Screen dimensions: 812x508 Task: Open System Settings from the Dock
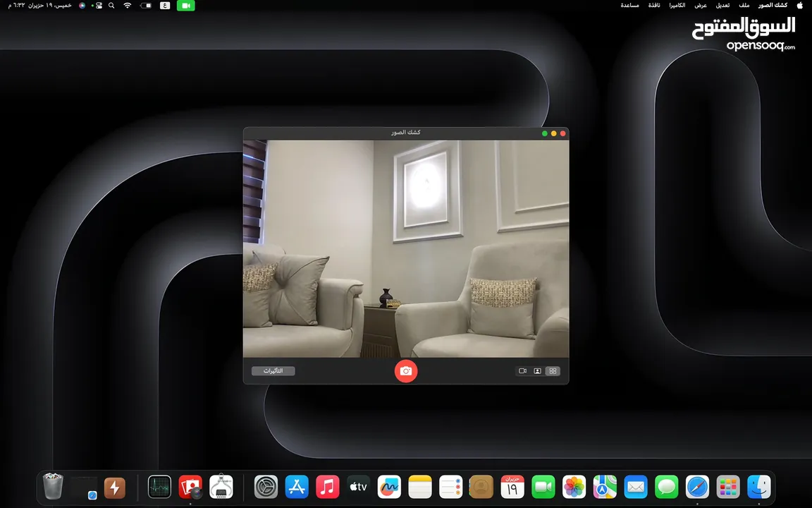tap(266, 487)
